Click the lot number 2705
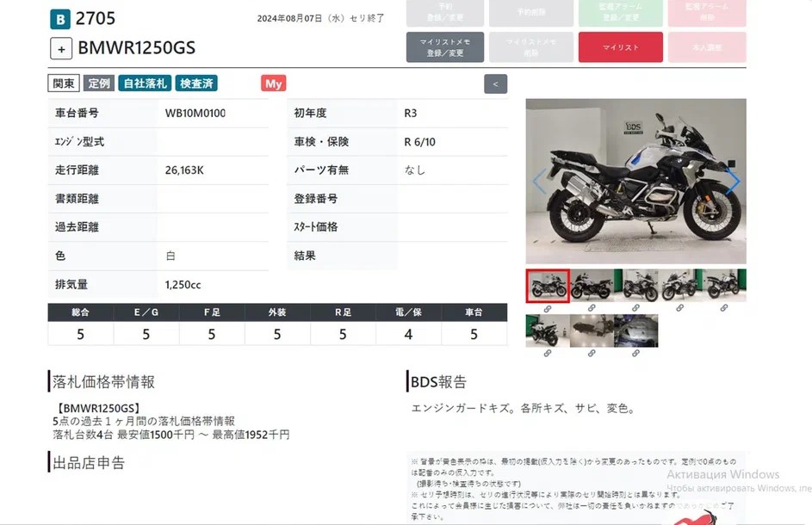The height and width of the screenshot is (525, 812). [96, 19]
